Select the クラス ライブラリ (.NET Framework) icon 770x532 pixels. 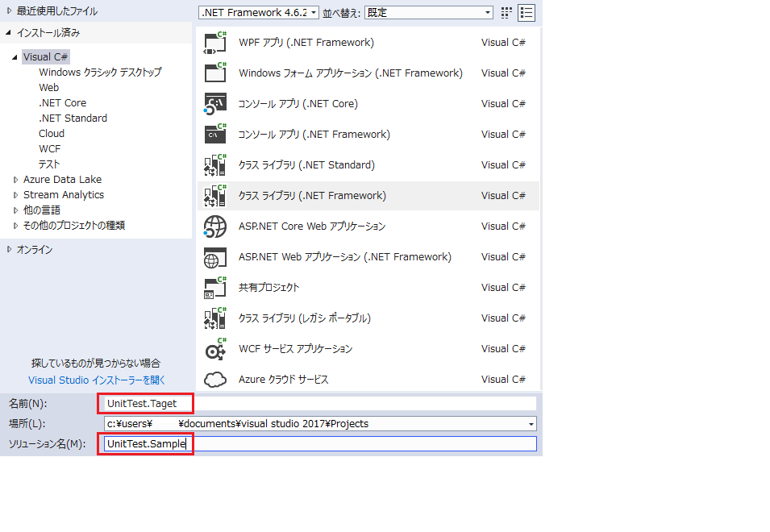[x=215, y=196]
